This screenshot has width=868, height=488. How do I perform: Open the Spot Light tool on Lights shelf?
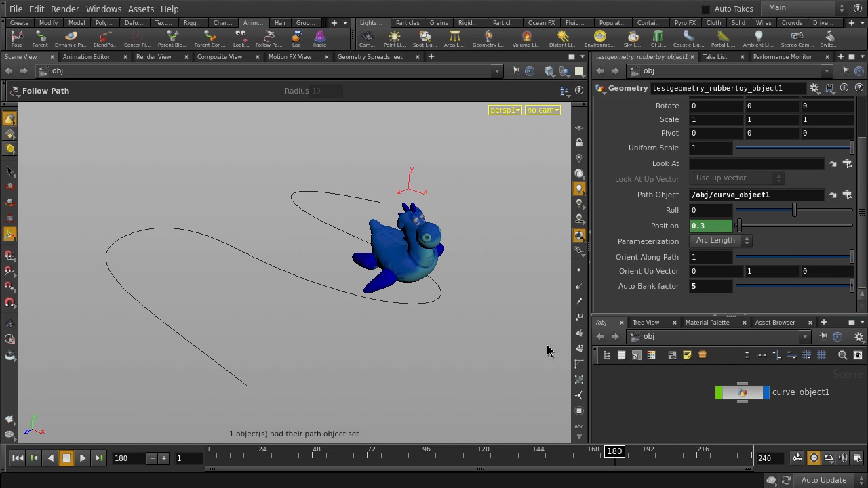coord(425,37)
